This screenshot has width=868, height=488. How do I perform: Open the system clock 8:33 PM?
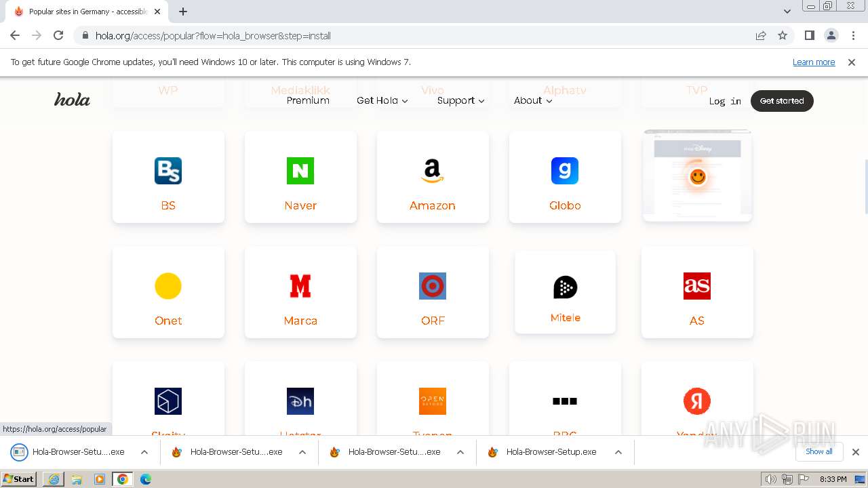[833, 479]
